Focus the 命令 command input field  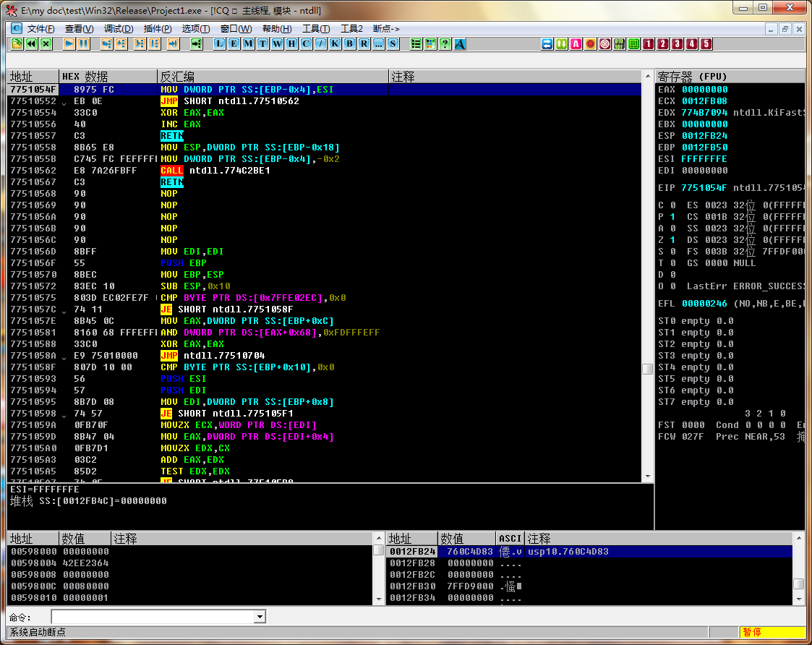(x=153, y=617)
